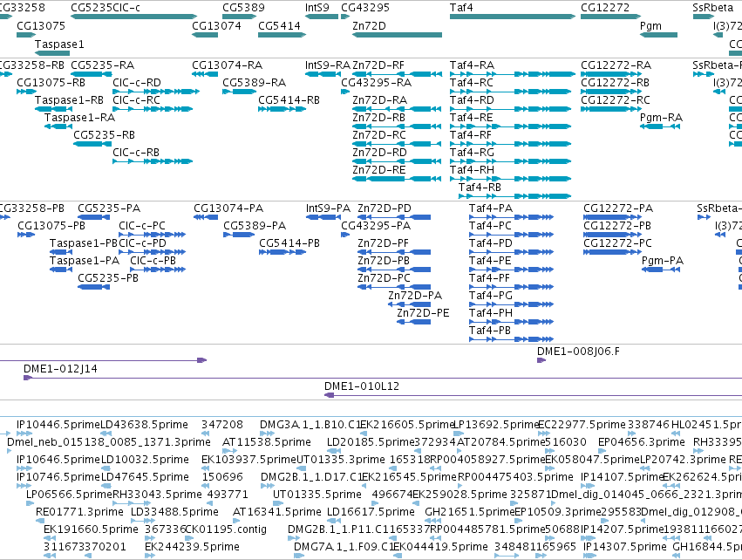Select transcript CG5414-RB
Screen dimensions: 742x560
pyautogui.click(x=282, y=109)
